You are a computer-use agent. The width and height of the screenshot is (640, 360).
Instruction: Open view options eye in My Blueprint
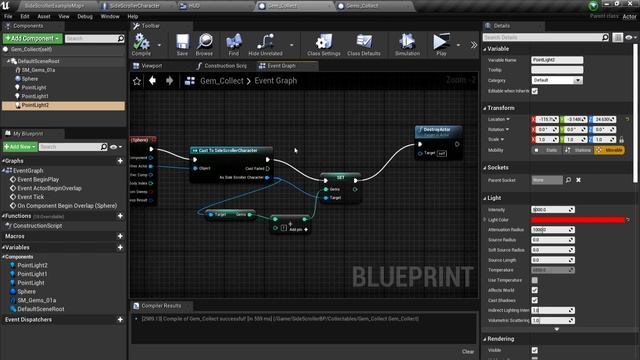[x=116, y=147]
